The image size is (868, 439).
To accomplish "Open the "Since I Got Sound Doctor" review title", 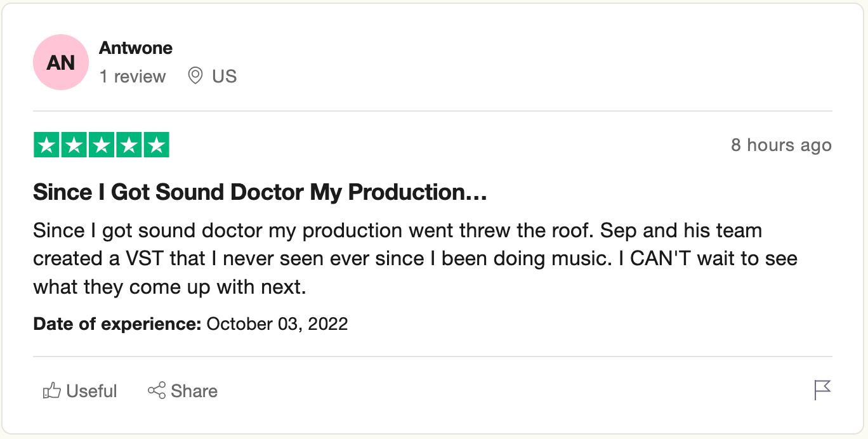I will [x=260, y=192].
